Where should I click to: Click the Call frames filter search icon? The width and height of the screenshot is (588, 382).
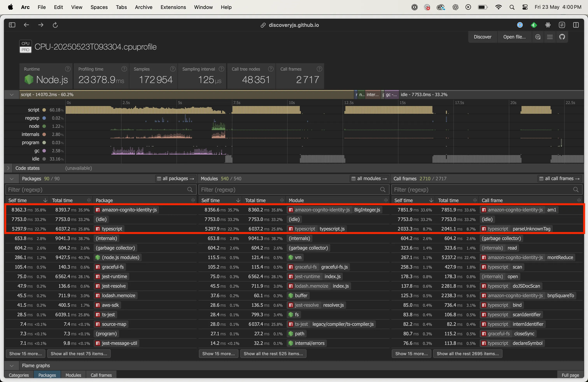click(x=576, y=189)
